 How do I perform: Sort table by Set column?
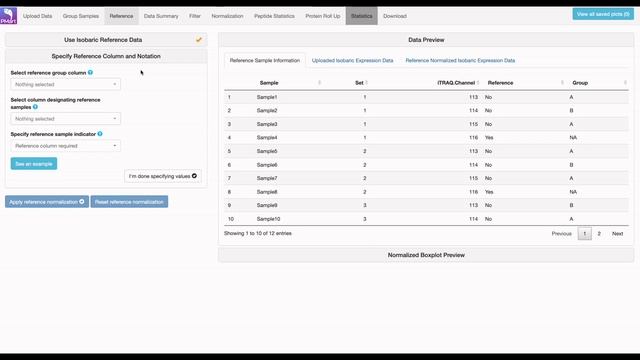click(x=359, y=83)
